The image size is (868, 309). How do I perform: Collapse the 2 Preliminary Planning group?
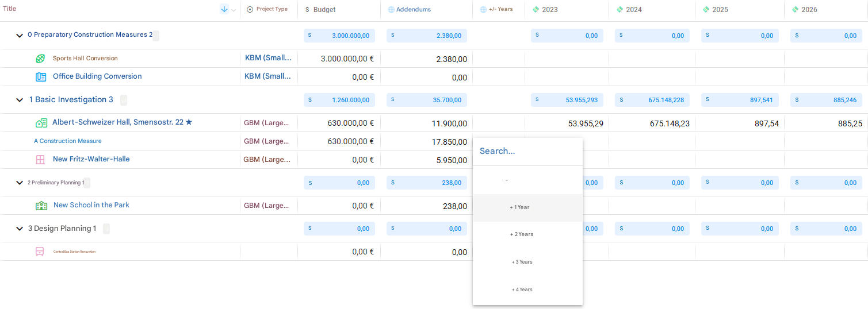point(20,183)
